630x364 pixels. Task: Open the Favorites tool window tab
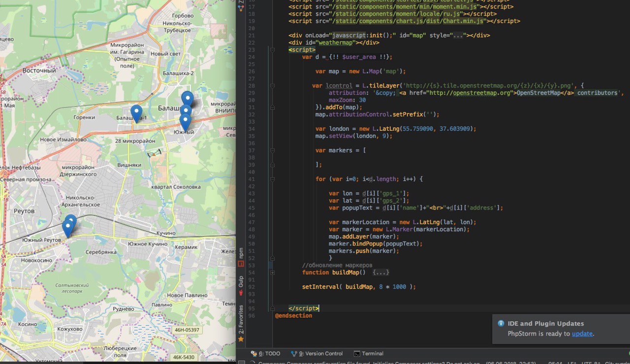[241, 323]
